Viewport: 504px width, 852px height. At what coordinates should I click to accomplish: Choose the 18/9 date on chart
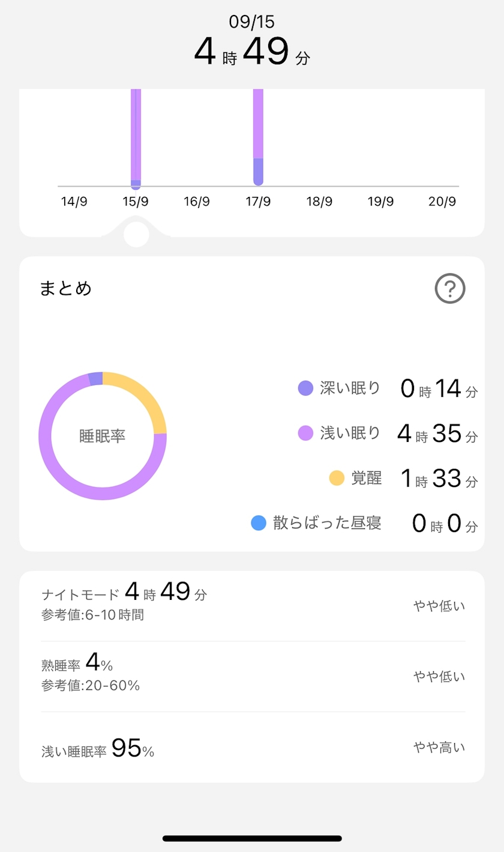[319, 202]
